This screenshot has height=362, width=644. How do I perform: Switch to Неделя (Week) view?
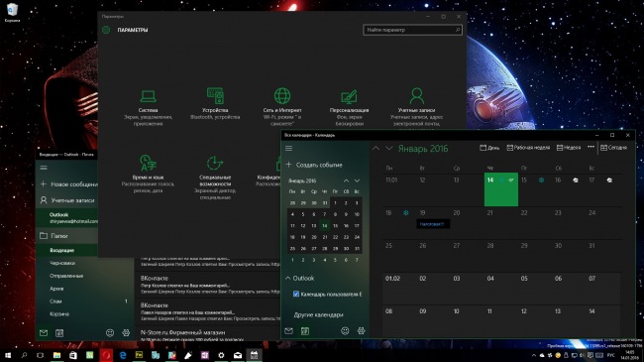(569, 148)
